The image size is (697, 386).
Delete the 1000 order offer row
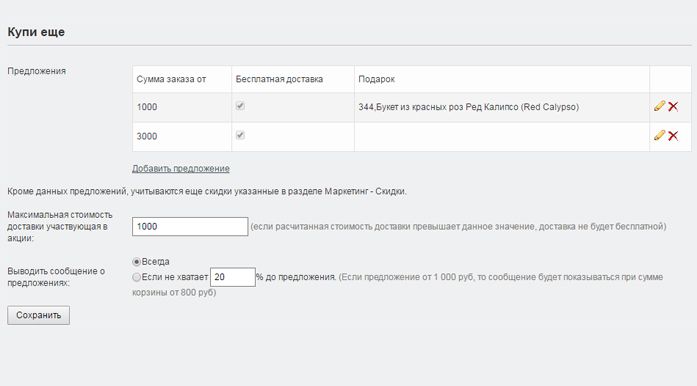click(673, 106)
